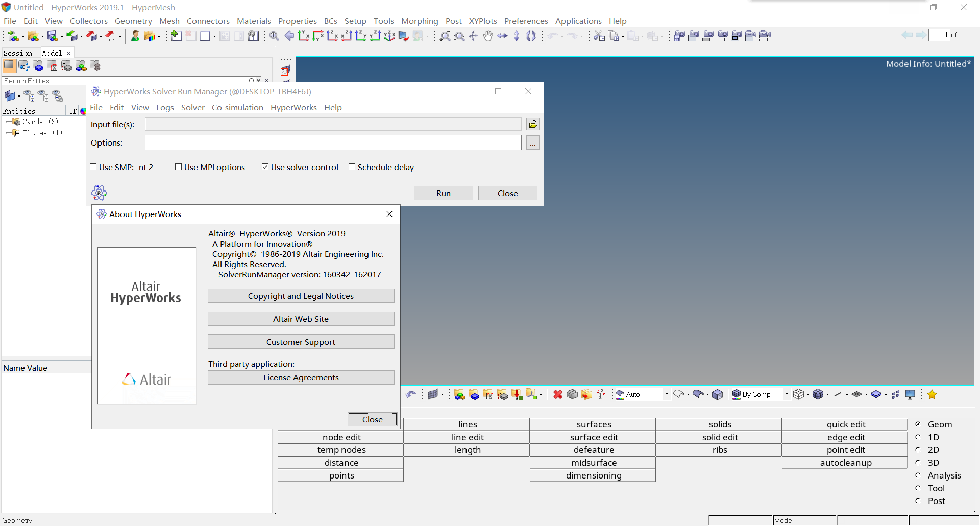Close the About HyperWorks dialog via Close button
This screenshot has width=980, height=526.
point(372,419)
